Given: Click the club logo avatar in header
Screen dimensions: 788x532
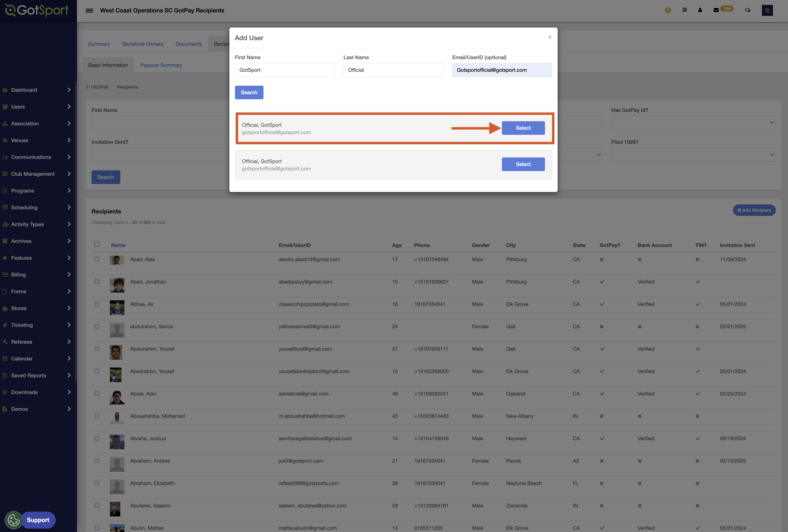Looking at the screenshot, I should (x=767, y=10).
